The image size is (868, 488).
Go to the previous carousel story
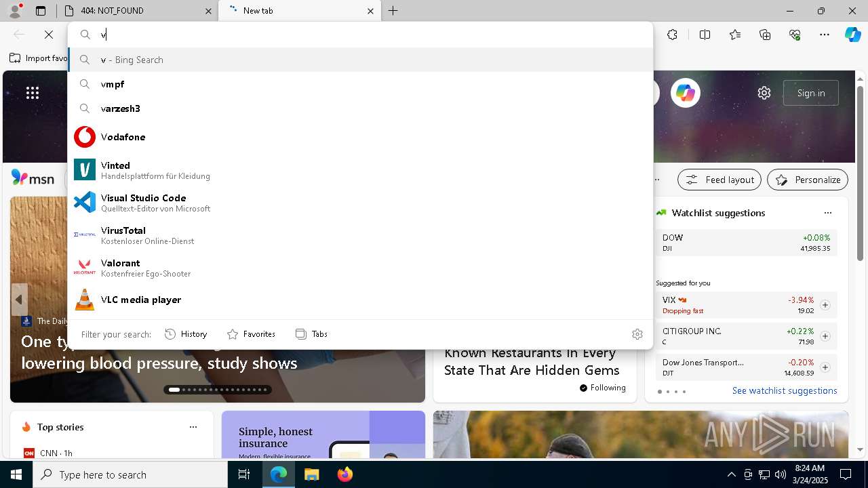19,300
